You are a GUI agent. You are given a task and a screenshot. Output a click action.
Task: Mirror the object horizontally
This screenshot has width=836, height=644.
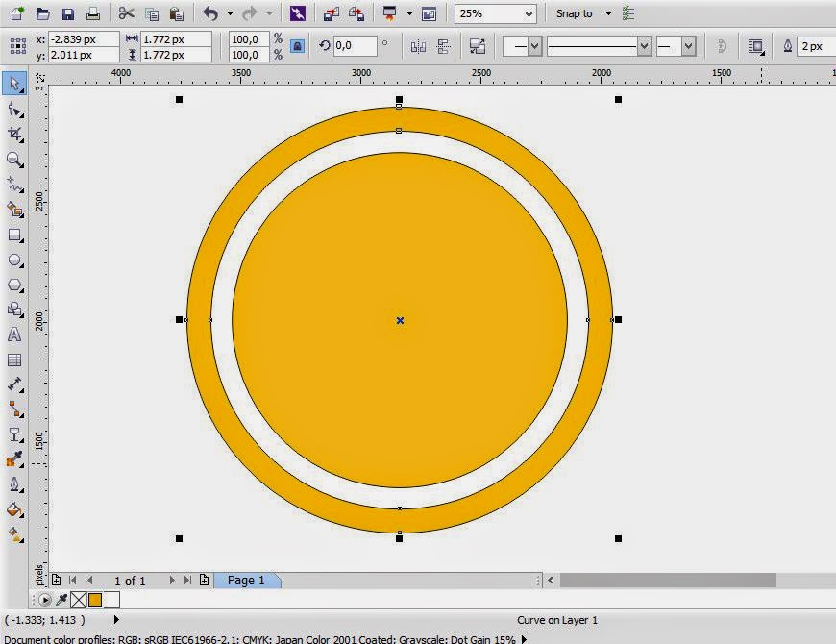click(419, 47)
